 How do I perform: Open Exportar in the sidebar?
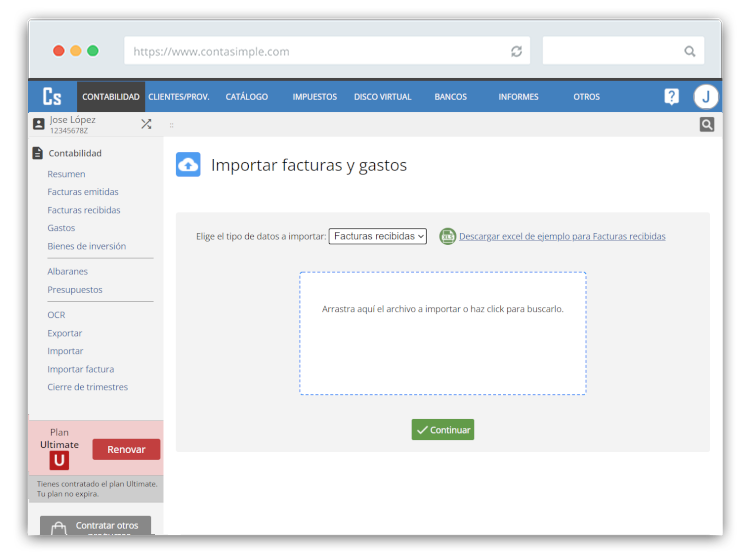[65, 333]
